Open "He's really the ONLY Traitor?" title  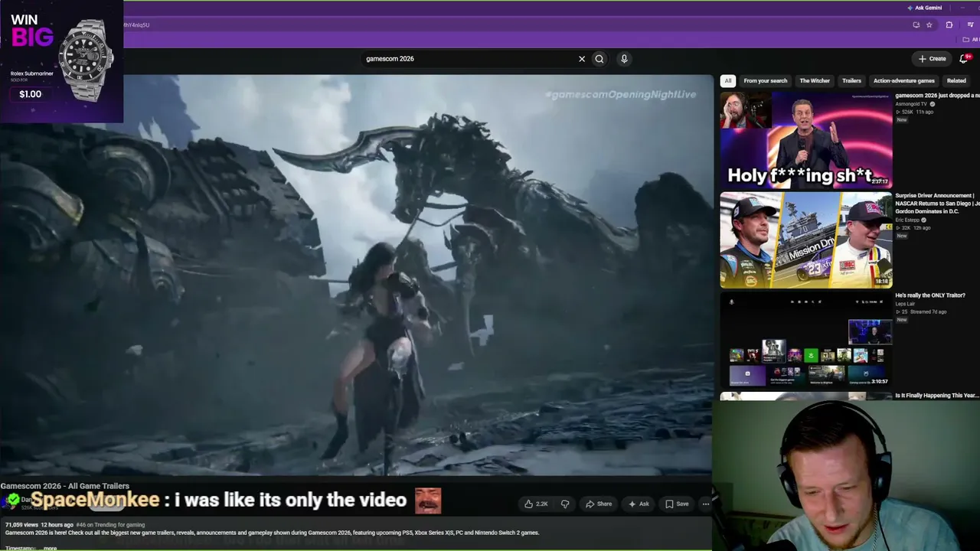[930, 295]
